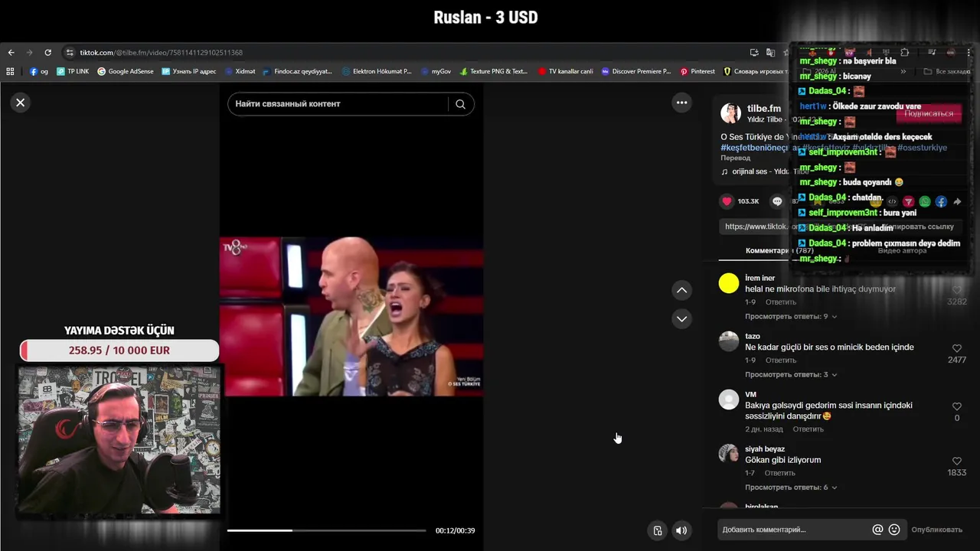The width and height of the screenshot is (980, 551).
Task: Open Pinterest bookmark
Action: point(696,71)
